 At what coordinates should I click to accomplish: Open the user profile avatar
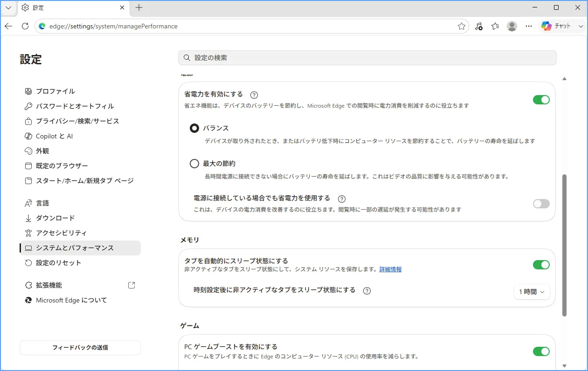(x=512, y=26)
